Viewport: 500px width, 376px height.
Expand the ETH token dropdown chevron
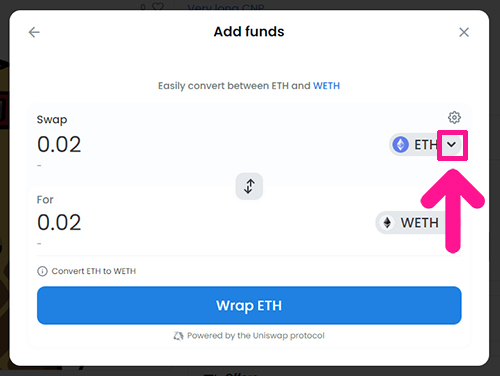(x=451, y=145)
